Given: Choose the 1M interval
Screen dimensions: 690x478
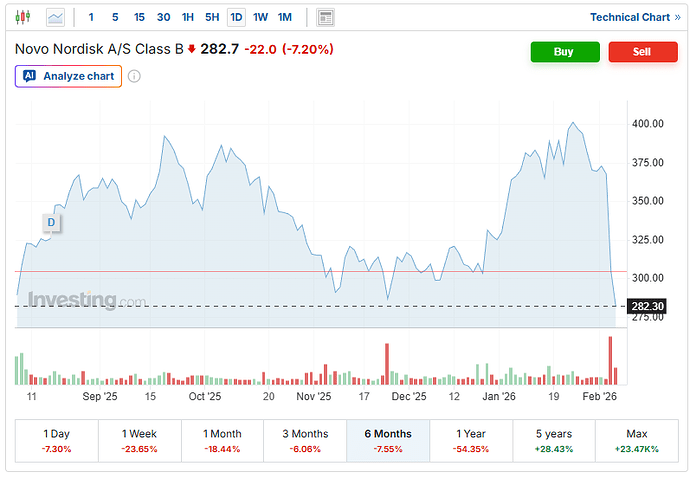Looking at the screenshot, I should click(x=285, y=17).
